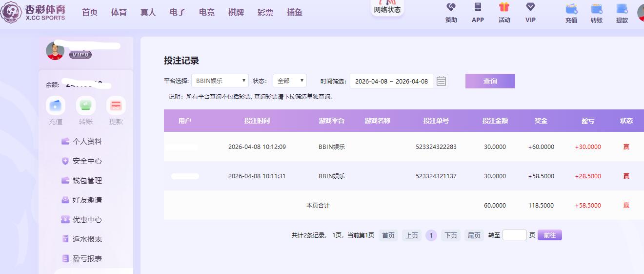The width and height of the screenshot is (644, 274).
Task: Expand the 状态 全部 dropdown
Action: (x=290, y=81)
